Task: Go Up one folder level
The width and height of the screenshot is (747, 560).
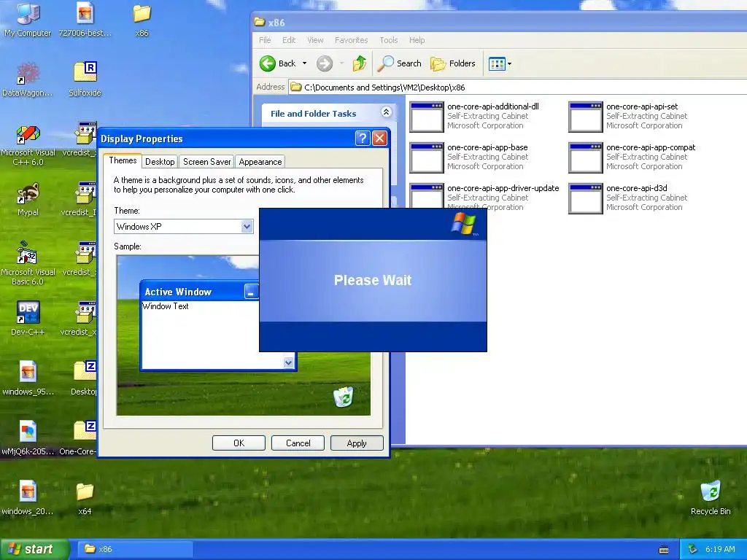Action: pos(360,63)
